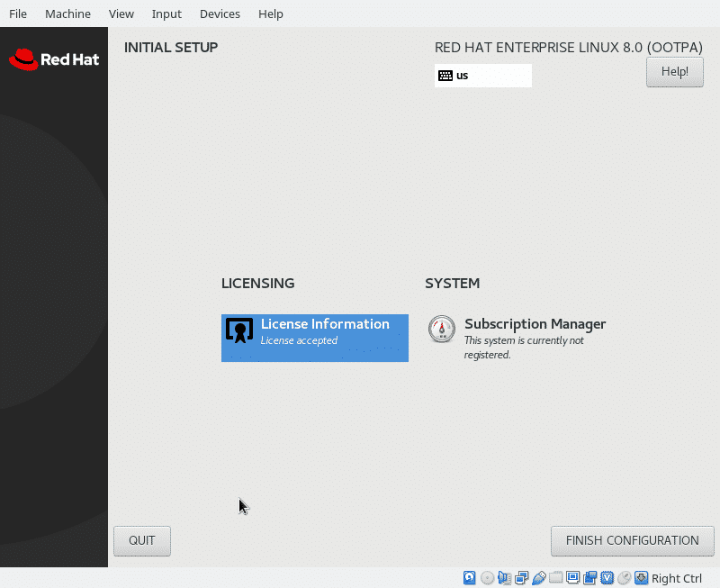
Task: Click the shared folders status icon
Action: 555,577
